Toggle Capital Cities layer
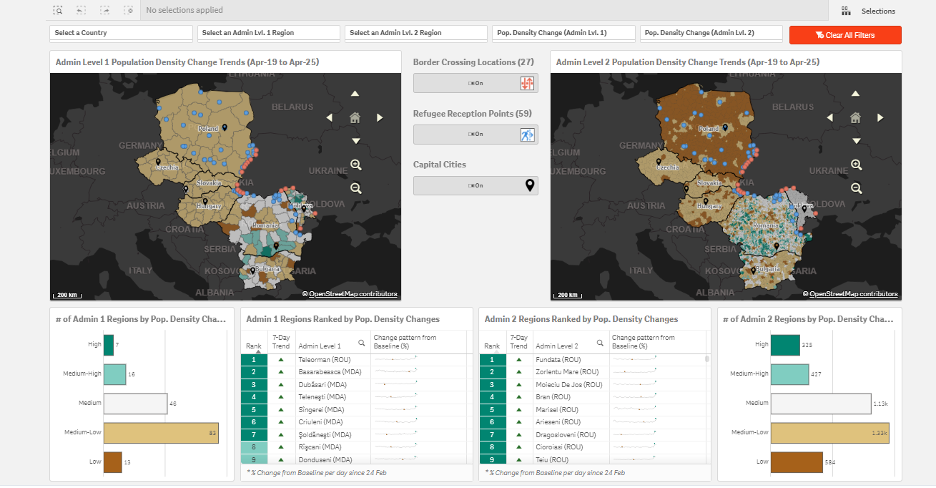The image size is (936, 488). 475,185
